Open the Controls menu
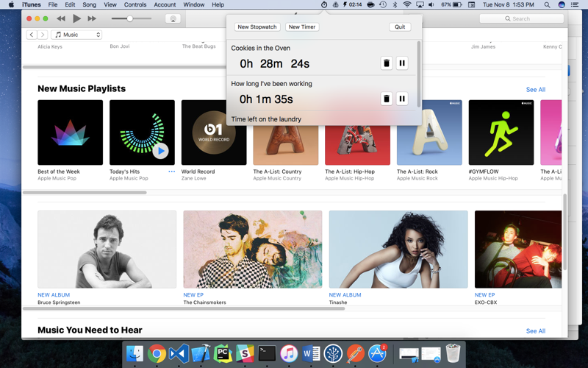The height and width of the screenshot is (368, 588). click(x=135, y=5)
